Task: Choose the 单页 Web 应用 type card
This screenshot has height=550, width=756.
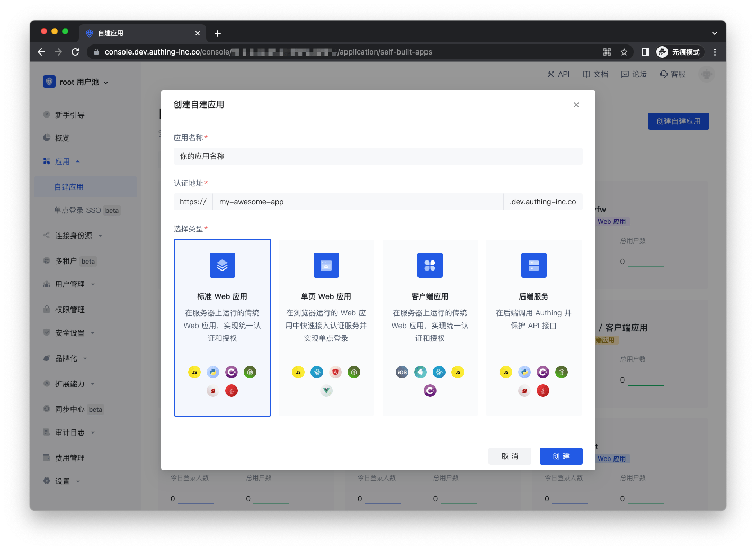Action: [326, 327]
